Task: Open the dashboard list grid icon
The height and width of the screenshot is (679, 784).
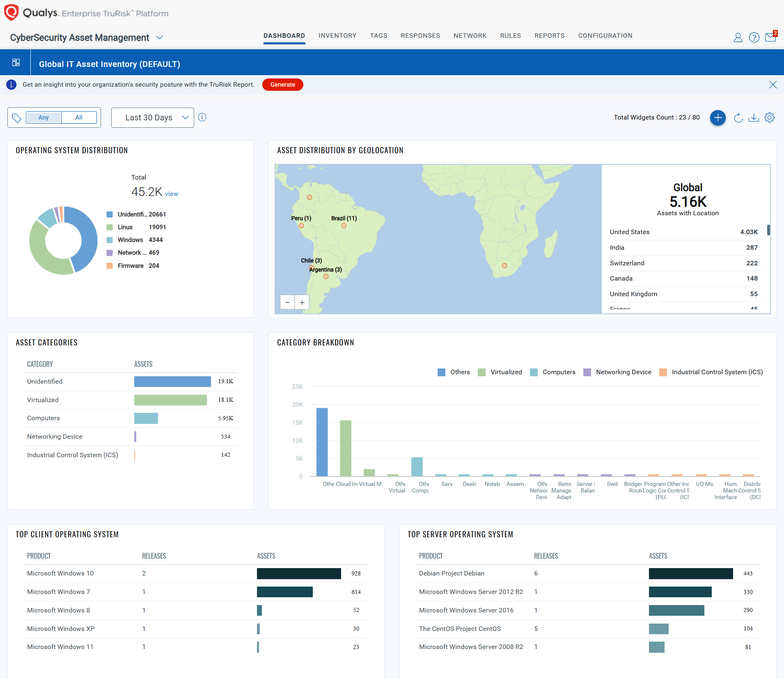Action: point(16,62)
